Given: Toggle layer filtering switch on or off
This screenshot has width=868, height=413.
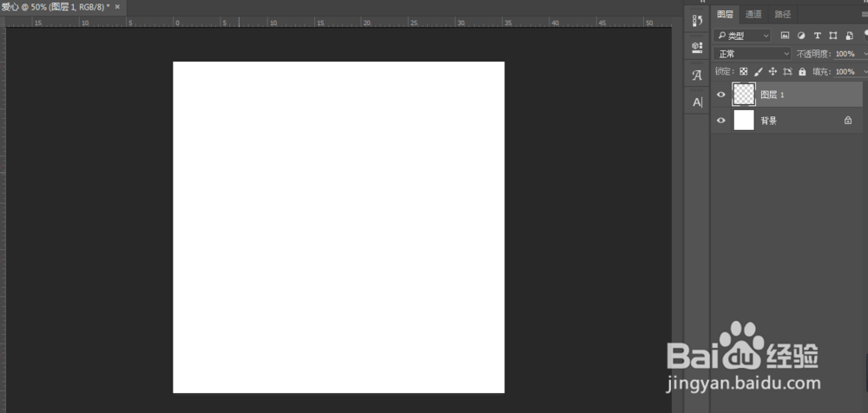Looking at the screenshot, I should point(865,35).
